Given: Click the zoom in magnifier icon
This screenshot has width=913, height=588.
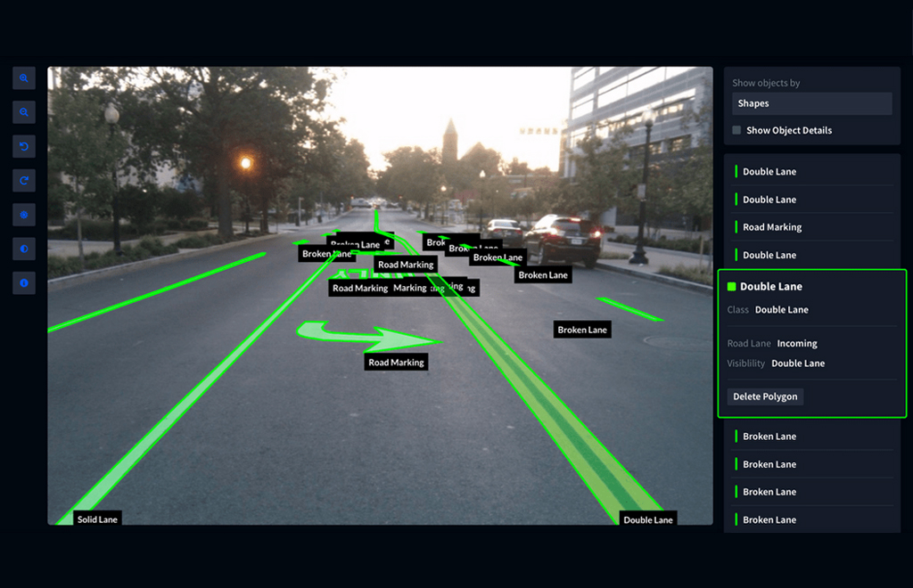Looking at the screenshot, I should coord(24,78).
